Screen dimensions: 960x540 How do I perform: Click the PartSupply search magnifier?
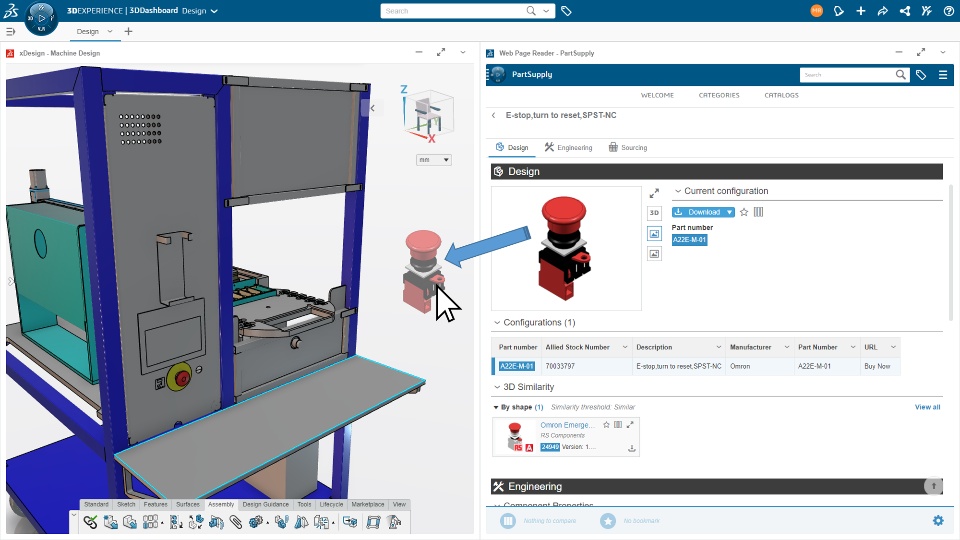pos(901,75)
